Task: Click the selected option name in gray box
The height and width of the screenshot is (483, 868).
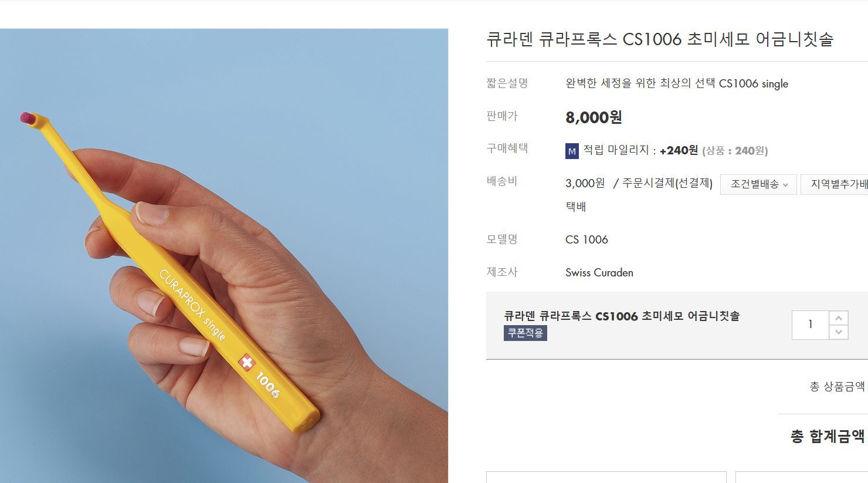Action: tap(622, 316)
